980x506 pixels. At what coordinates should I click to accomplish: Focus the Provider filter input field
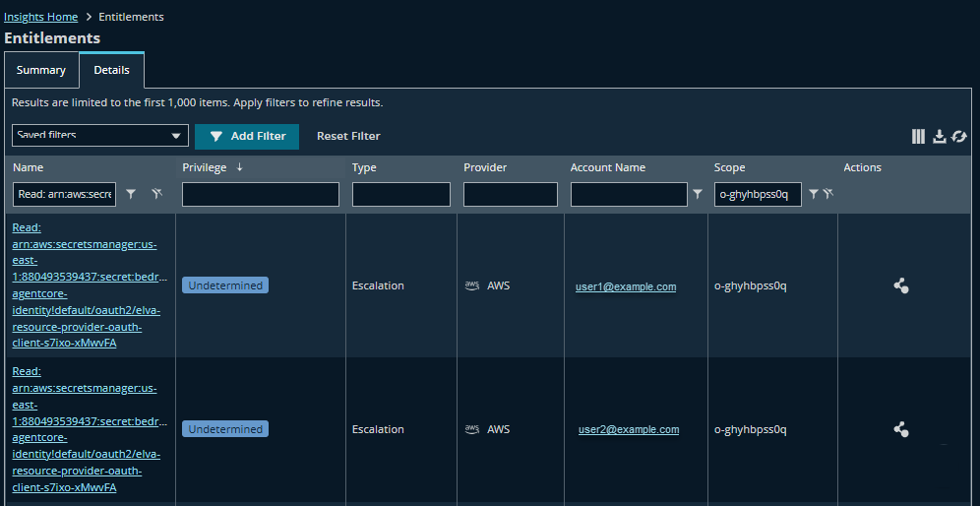511,195
